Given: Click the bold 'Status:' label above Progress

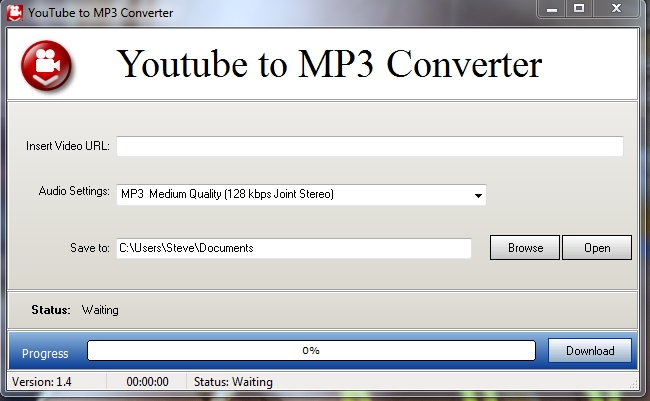Looking at the screenshot, I should click(x=51, y=310).
